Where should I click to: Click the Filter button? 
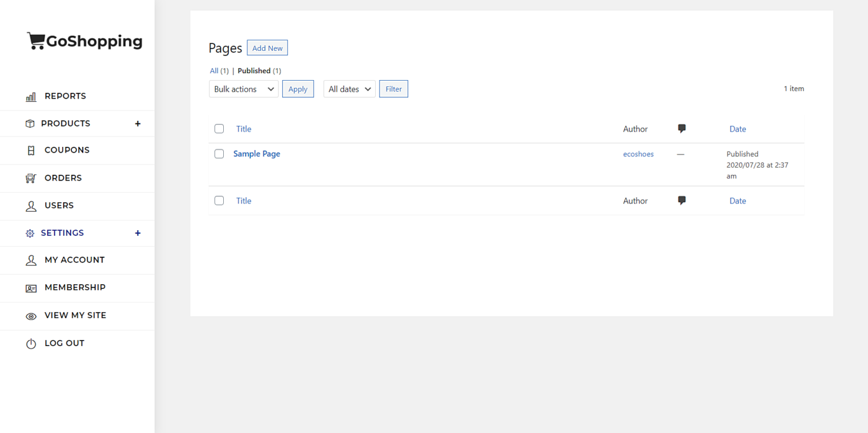[x=394, y=89]
